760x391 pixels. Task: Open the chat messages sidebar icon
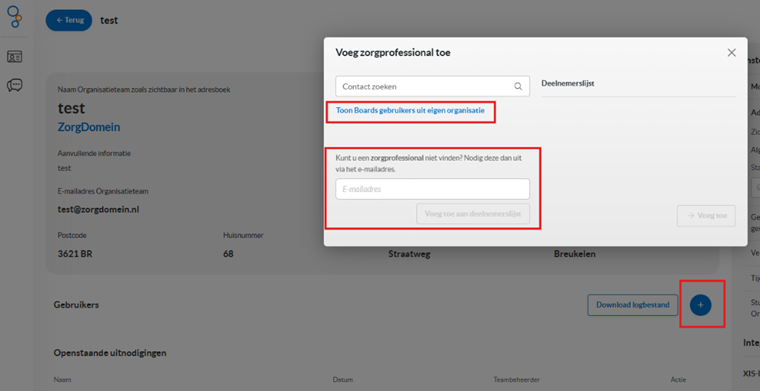pyautogui.click(x=15, y=86)
